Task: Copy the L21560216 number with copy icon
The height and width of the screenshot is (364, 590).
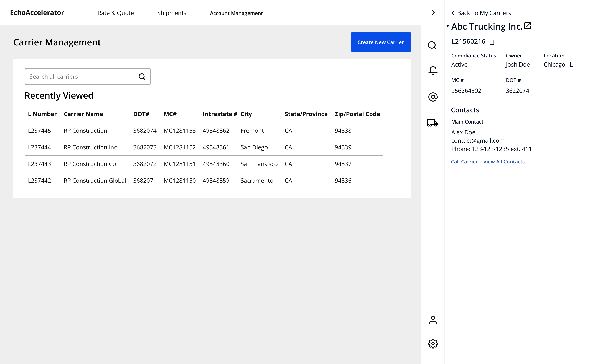Action: tap(492, 42)
